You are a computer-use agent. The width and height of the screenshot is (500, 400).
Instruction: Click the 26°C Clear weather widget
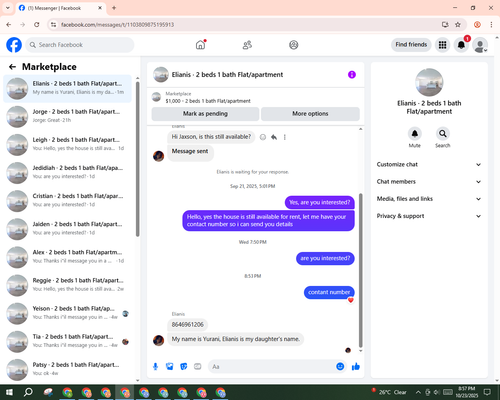pyautogui.click(x=389, y=392)
